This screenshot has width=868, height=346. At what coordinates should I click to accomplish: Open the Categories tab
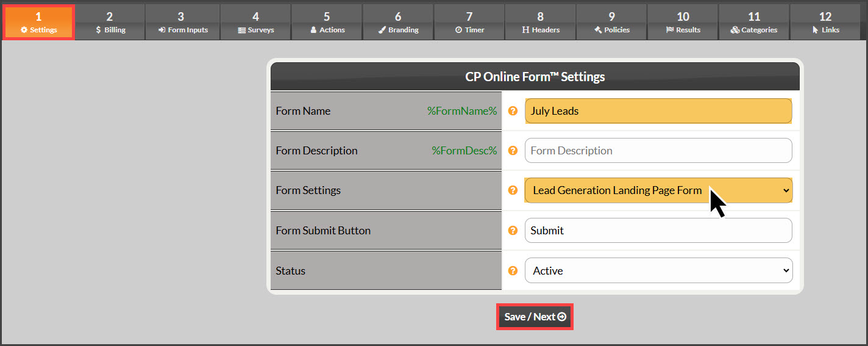pos(754,23)
